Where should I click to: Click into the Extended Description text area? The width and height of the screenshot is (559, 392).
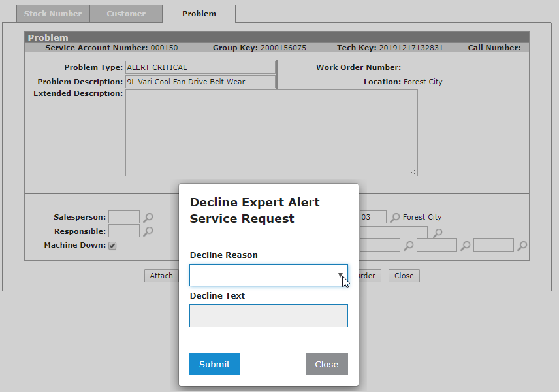click(271, 132)
